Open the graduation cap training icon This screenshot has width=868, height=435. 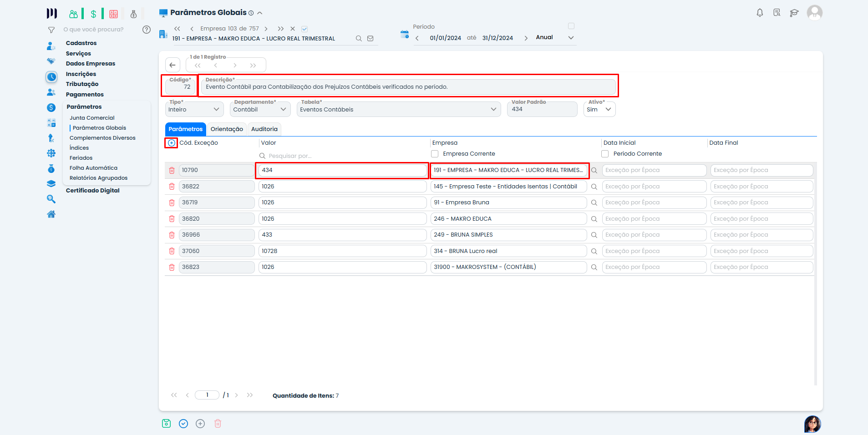click(x=794, y=13)
